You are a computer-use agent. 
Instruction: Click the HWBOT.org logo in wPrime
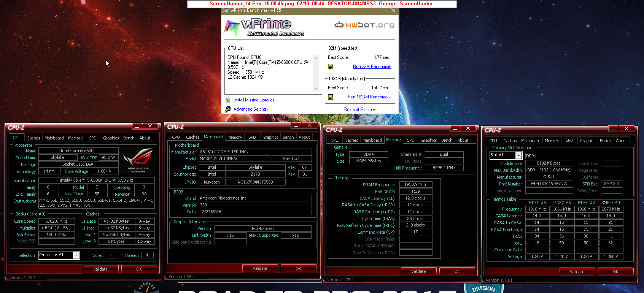[x=364, y=25]
